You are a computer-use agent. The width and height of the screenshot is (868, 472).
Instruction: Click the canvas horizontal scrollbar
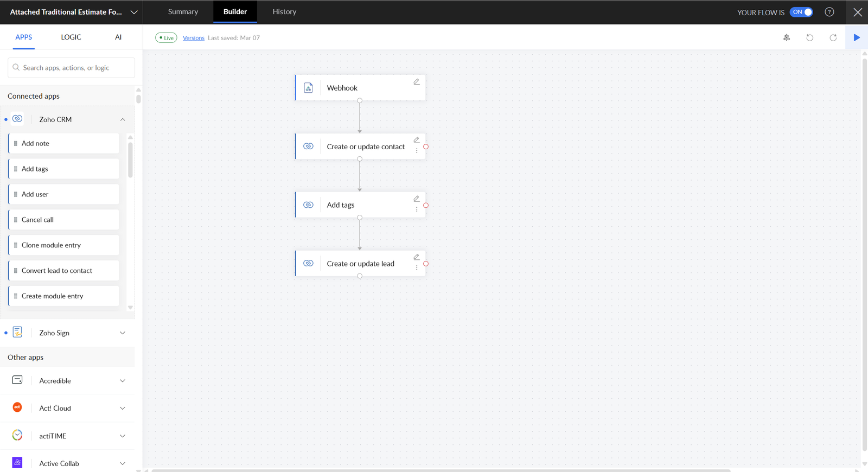(x=441, y=470)
